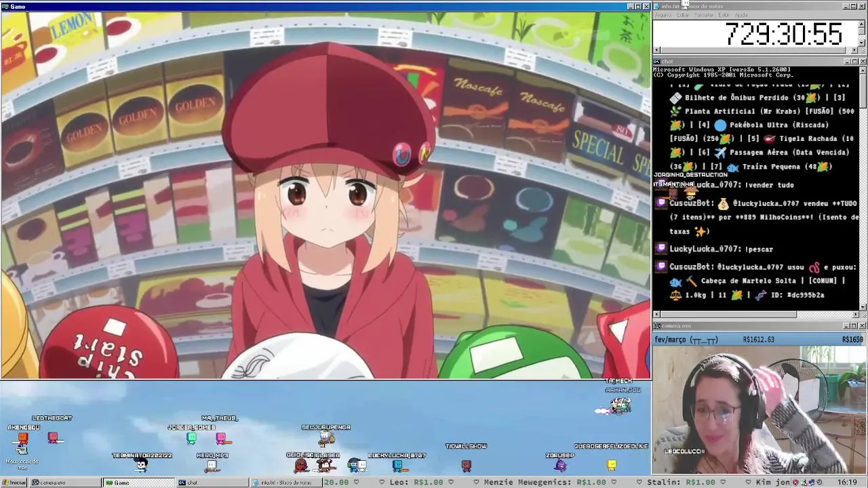Click the blue circle emoji before Pokébola Ultra
Image resolution: width=868 pixels, height=488 pixels.
click(720, 125)
